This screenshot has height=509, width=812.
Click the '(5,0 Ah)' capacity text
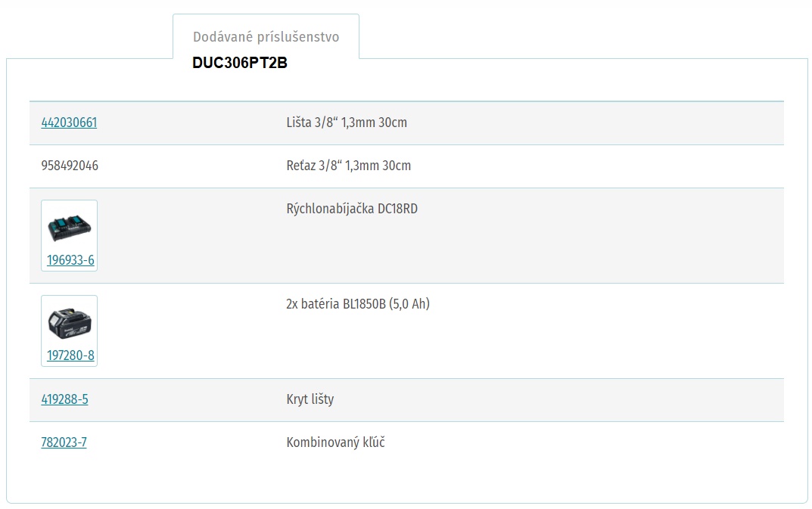coord(409,304)
